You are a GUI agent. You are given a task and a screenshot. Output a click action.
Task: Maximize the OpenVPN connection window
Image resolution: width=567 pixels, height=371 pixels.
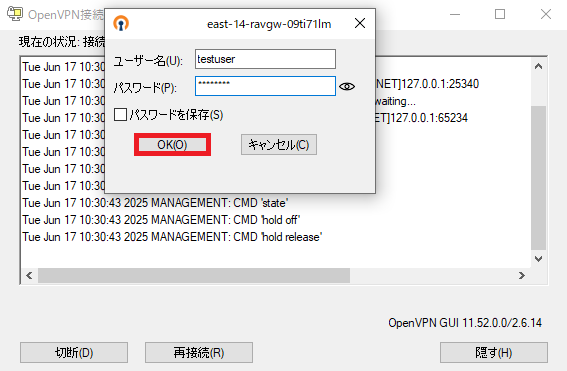click(x=500, y=14)
